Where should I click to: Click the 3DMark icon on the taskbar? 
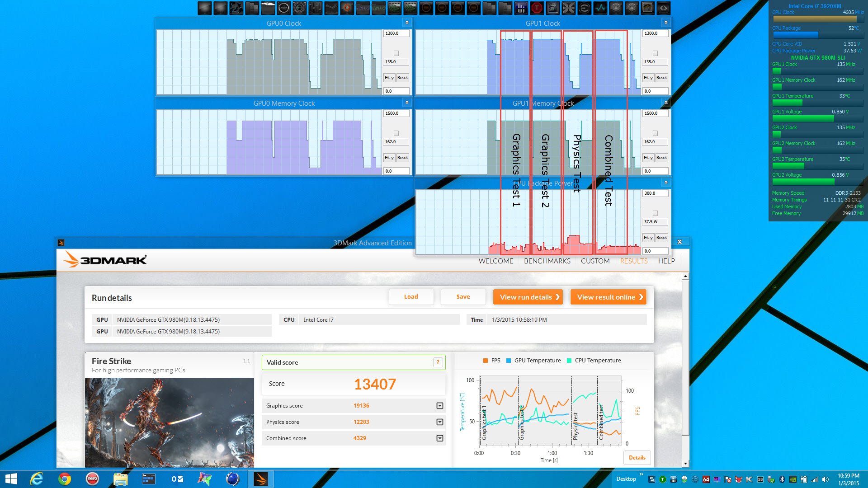coord(260,479)
